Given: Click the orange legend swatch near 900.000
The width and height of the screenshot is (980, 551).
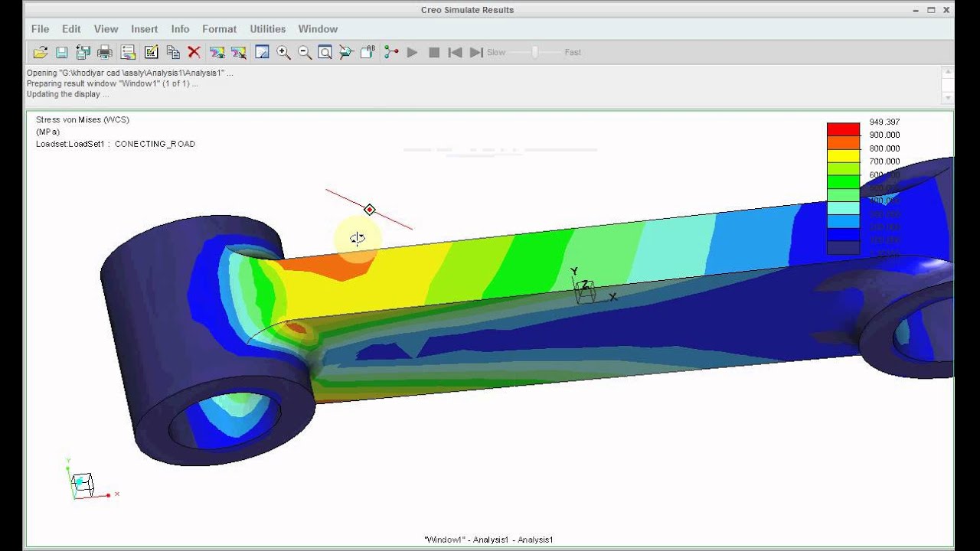Looking at the screenshot, I should [843, 142].
